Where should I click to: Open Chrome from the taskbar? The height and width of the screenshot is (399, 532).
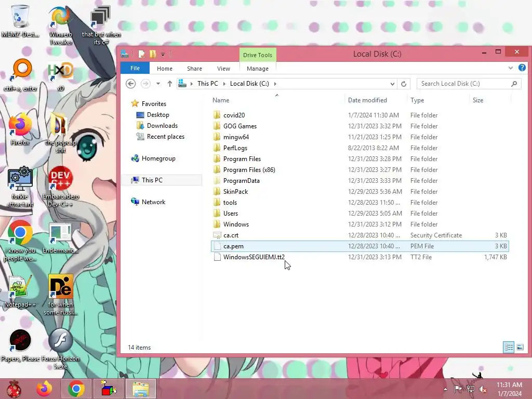[x=76, y=389]
